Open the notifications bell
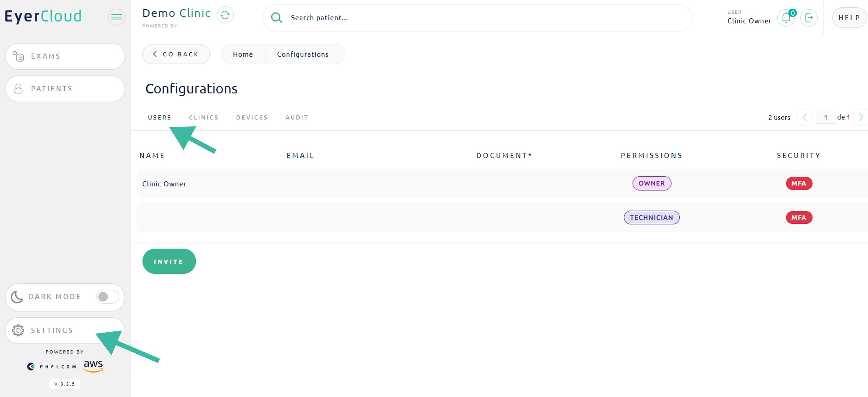Image resolution: width=868 pixels, height=397 pixels. [x=786, y=18]
